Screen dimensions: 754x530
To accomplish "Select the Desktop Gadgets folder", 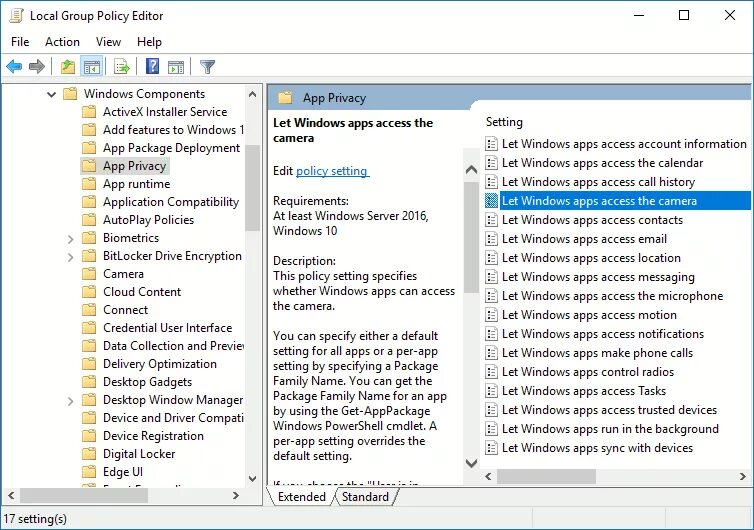I will [x=147, y=382].
